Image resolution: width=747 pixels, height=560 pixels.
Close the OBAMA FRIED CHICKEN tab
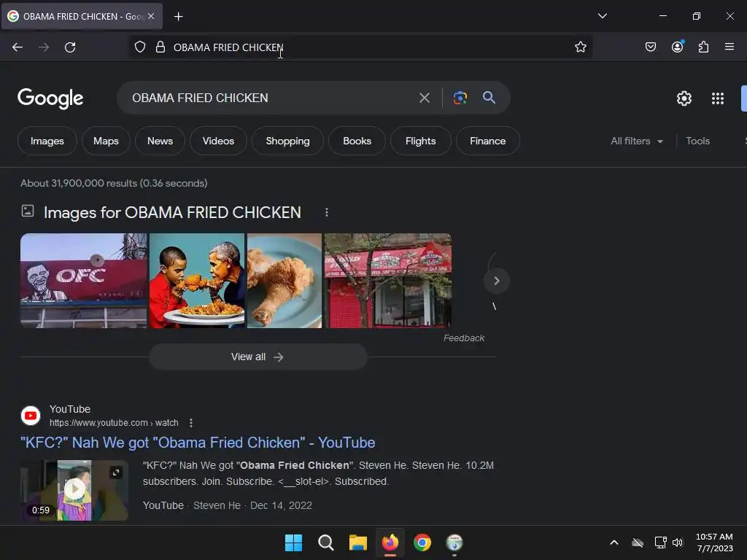pyautogui.click(x=151, y=16)
